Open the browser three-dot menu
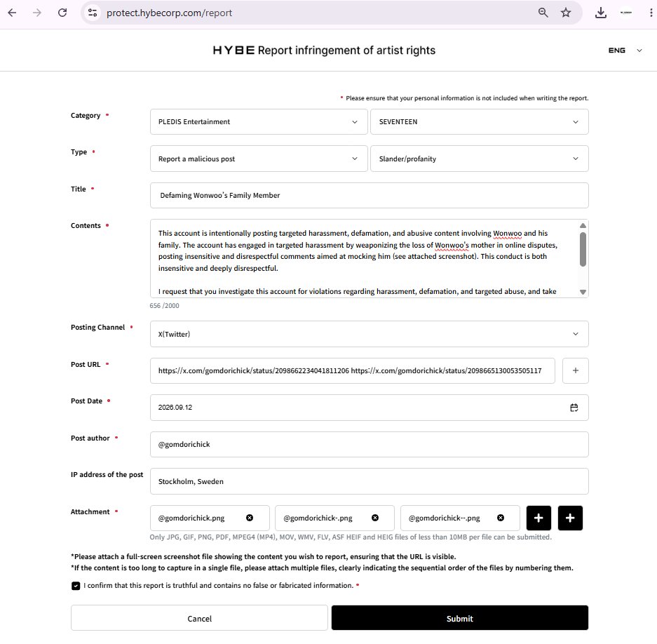 651,13
